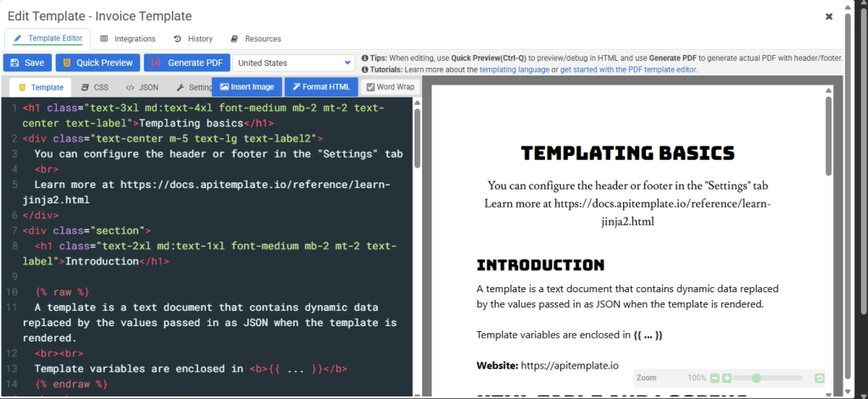This screenshot has width=868, height=399.
Task: Close the Edit Template dialog
Action: [x=829, y=16]
